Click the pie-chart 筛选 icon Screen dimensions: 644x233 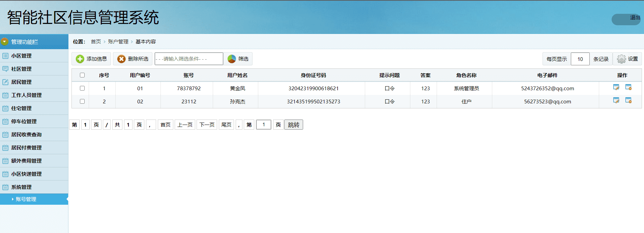pyautogui.click(x=232, y=59)
